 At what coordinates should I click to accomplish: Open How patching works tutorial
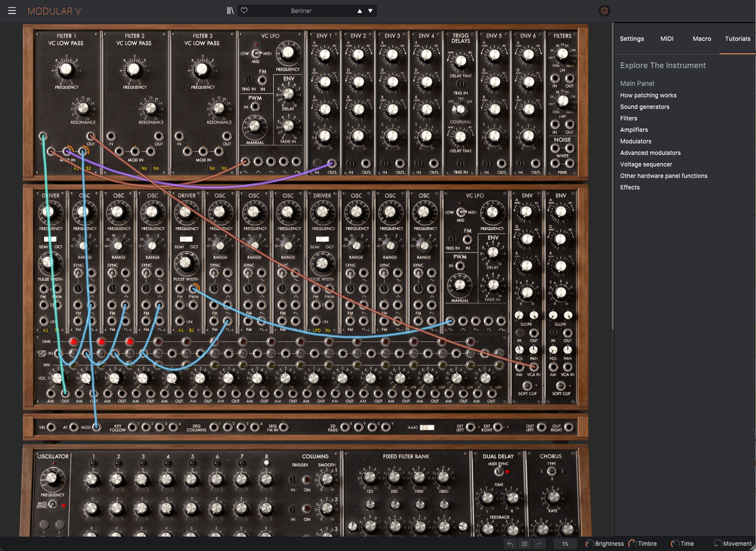coord(648,95)
